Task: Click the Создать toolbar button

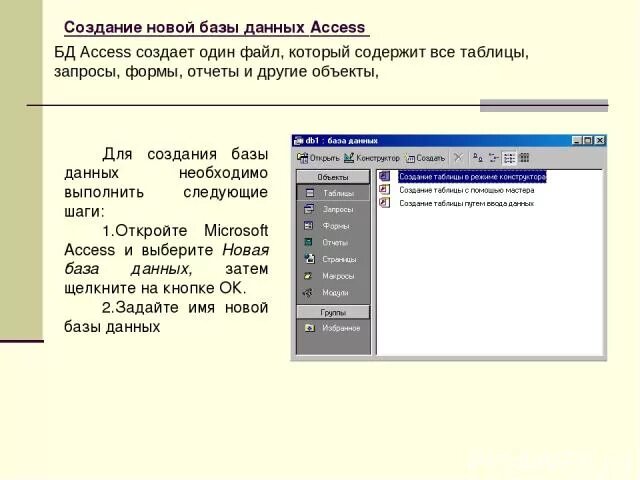Action: tap(424, 158)
